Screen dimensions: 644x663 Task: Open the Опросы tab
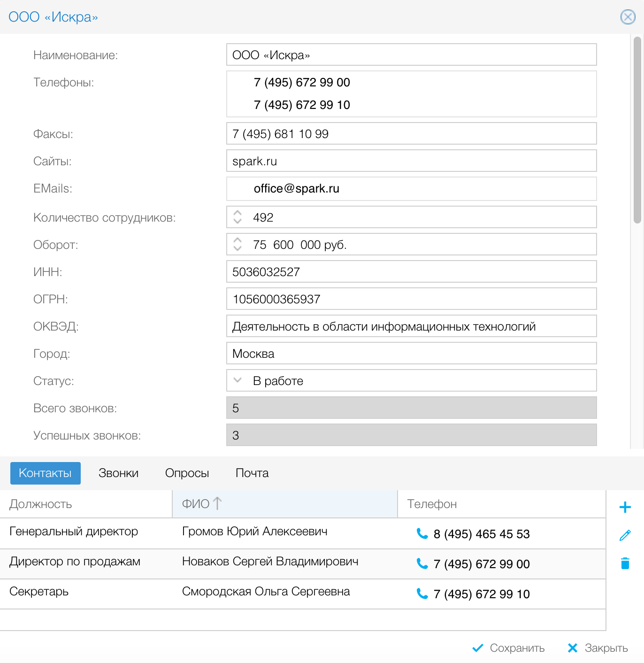tap(187, 473)
